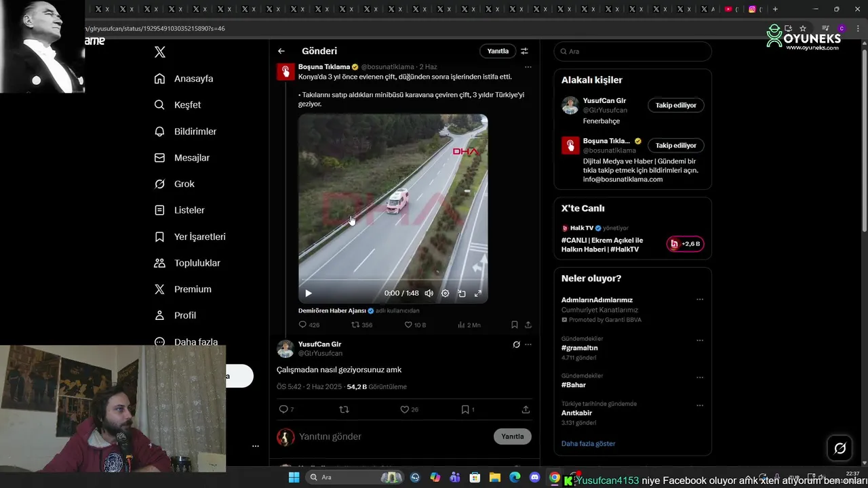Open options for Anıtkabir trend
This screenshot has width=868, height=488.
coord(700,405)
